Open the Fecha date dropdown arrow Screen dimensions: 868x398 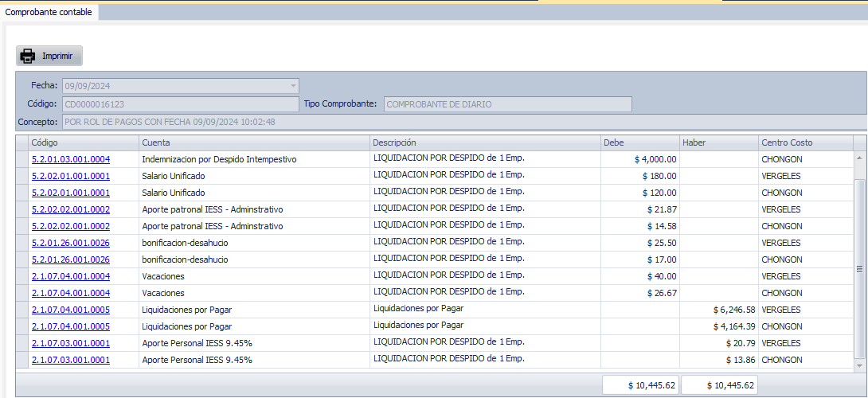click(293, 86)
